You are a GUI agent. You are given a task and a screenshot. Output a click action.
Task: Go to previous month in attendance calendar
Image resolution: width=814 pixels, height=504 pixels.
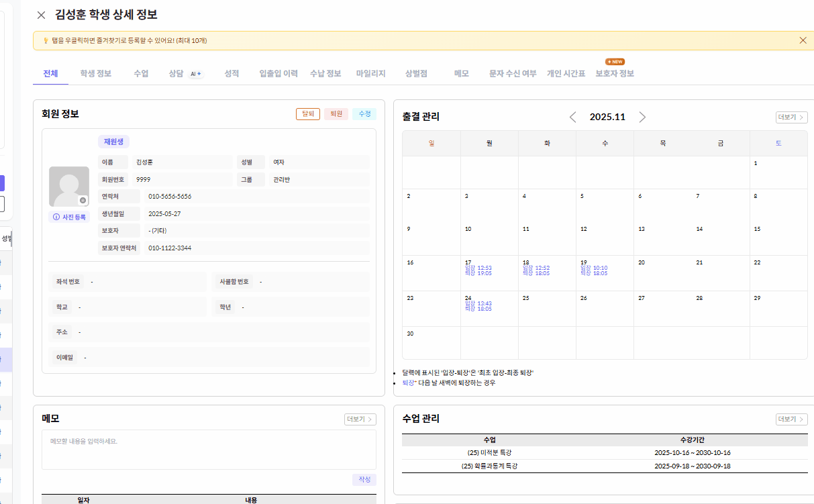(572, 117)
